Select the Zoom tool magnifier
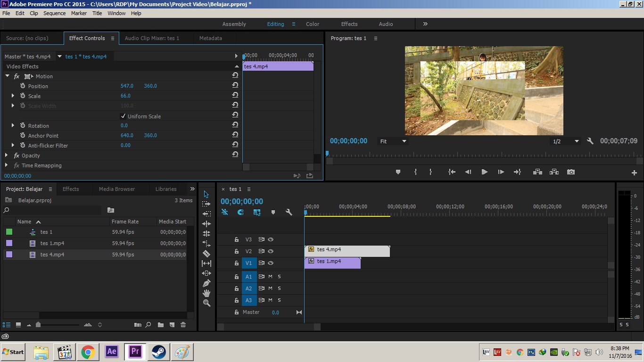644x362 pixels. click(x=206, y=303)
